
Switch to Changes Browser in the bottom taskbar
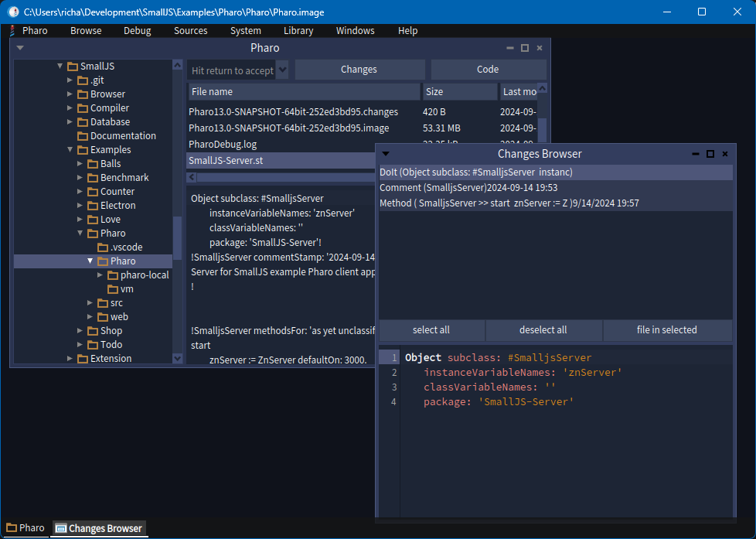99,528
